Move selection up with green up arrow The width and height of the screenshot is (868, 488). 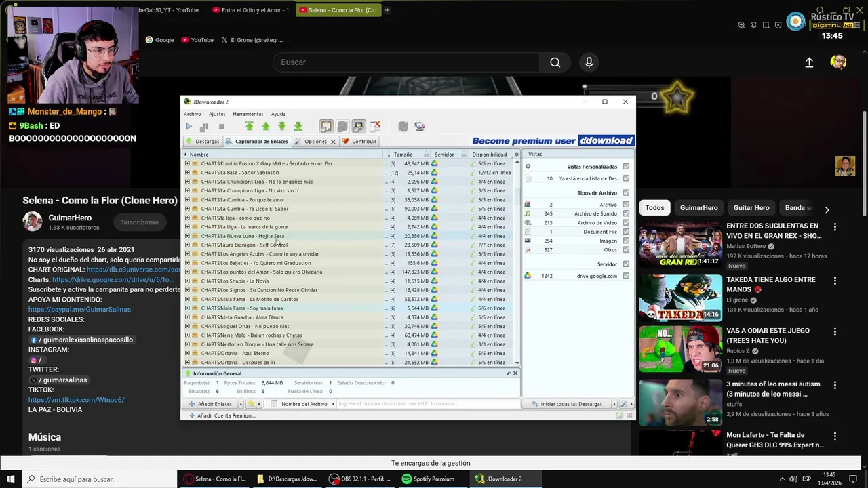pyautogui.click(x=265, y=127)
